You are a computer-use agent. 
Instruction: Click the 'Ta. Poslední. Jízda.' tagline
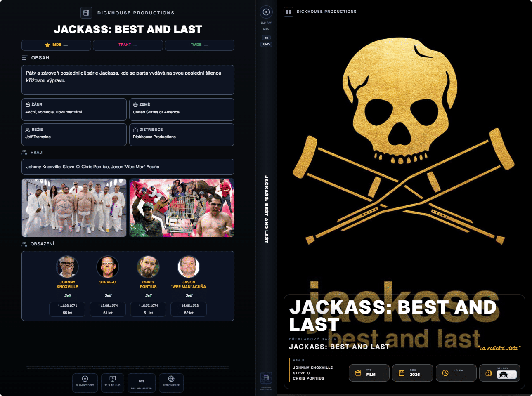coord(499,348)
